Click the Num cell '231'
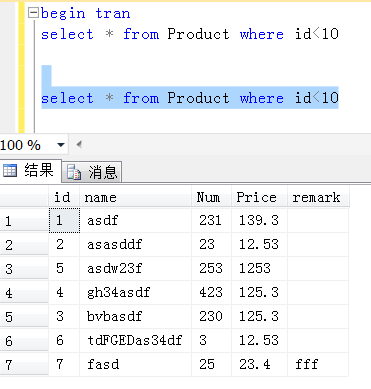The image size is (371, 389). [x=211, y=220]
